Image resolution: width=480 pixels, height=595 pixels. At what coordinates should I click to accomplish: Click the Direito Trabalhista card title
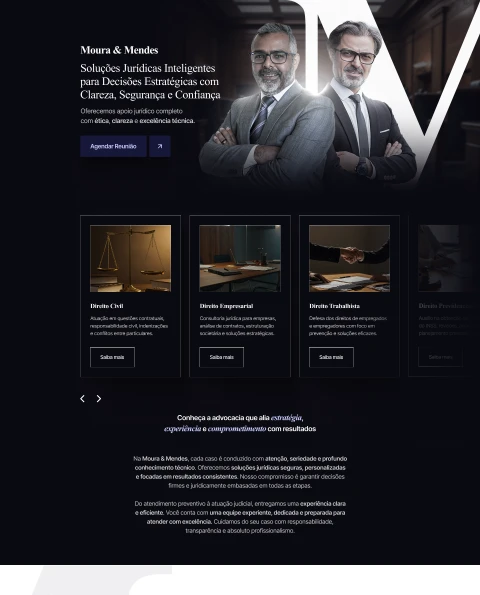(x=334, y=306)
